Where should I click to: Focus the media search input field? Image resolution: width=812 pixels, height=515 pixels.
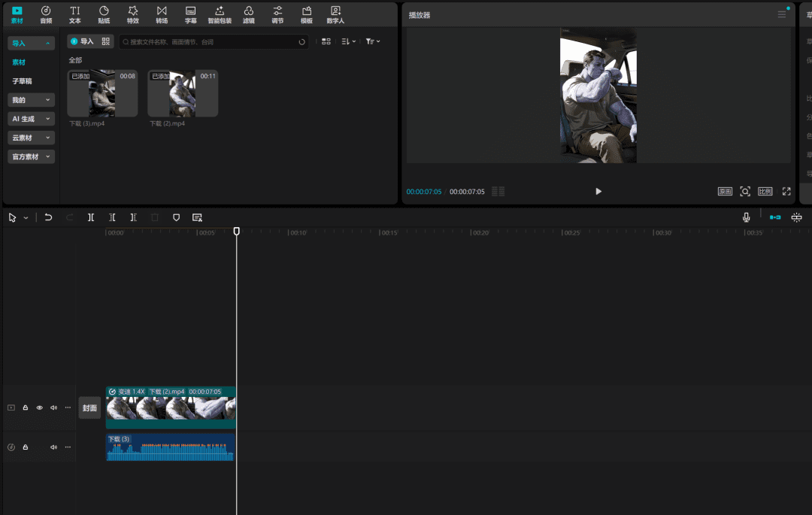[214, 42]
